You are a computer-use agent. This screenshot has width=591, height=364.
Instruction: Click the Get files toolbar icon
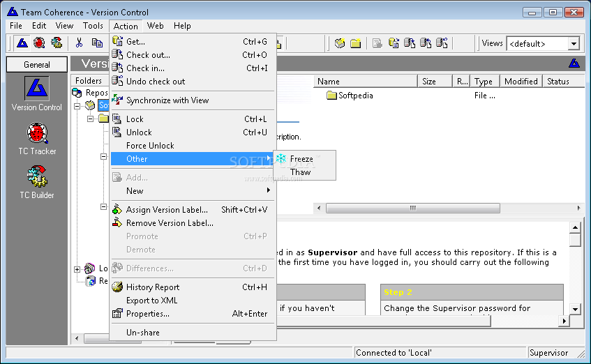coord(394,43)
